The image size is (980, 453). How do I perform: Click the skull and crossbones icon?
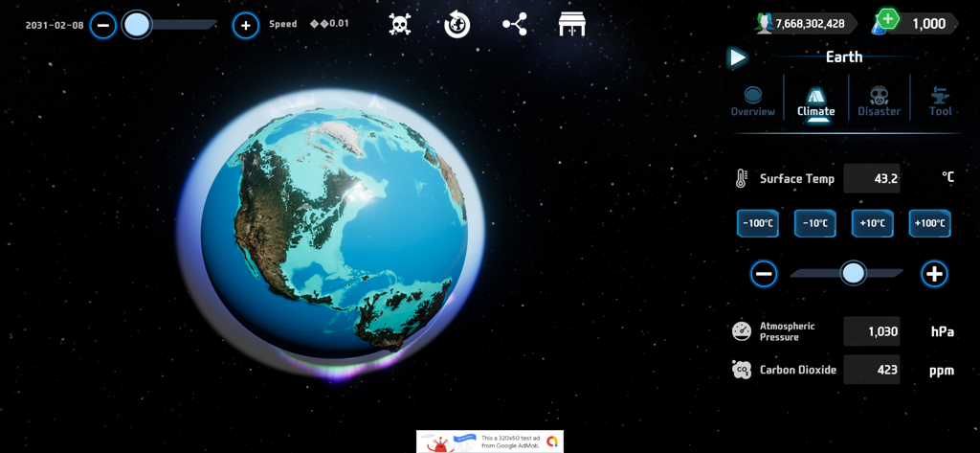[400, 25]
